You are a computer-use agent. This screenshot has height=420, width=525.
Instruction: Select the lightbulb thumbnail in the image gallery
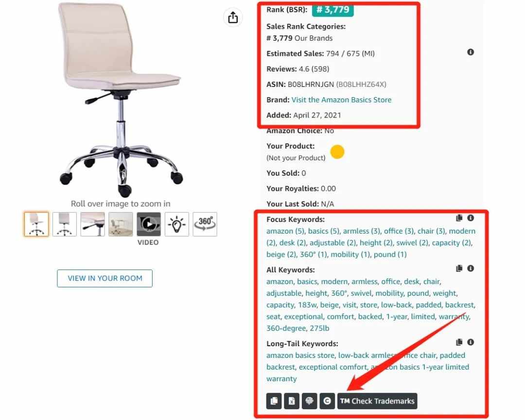tap(177, 224)
